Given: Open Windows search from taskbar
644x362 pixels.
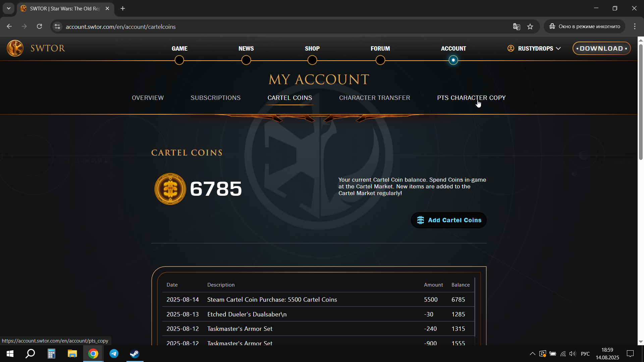Looking at the screenshot, I should coord(31,354).
